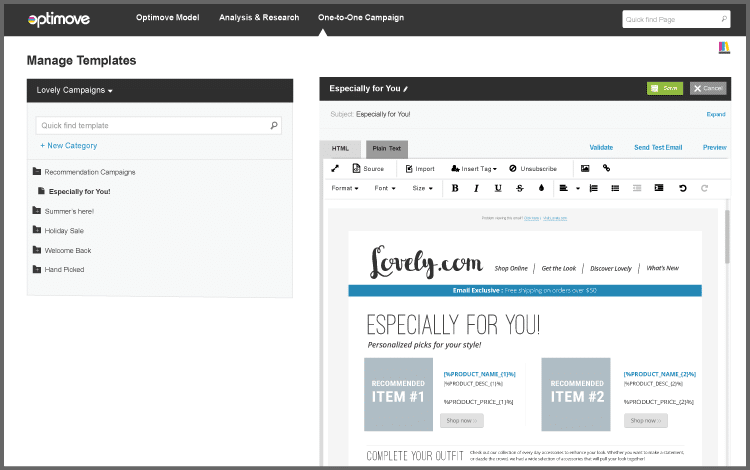Viewport: 750px width, 470px height.
Task: Focus the Quick find Page field
Action: coord(676,20)
